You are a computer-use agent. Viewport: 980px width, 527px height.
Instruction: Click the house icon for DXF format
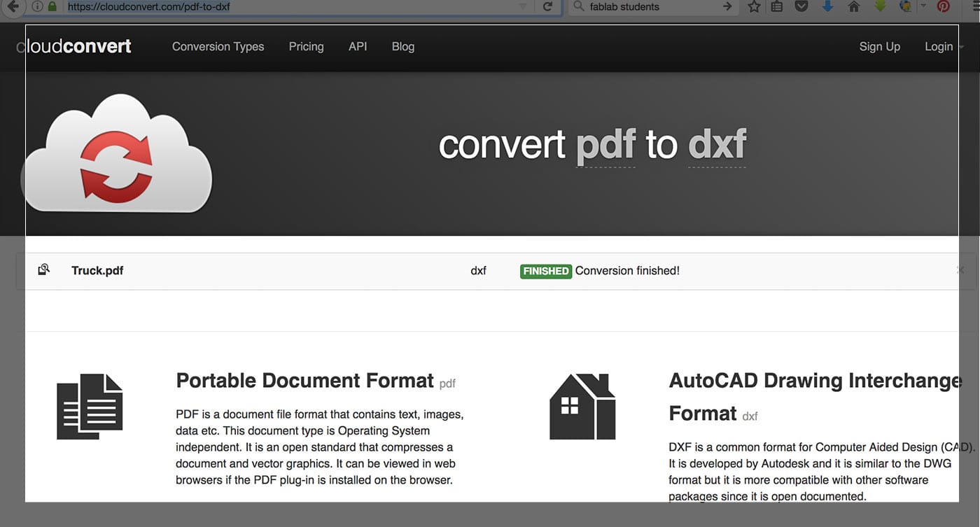tap(582, 407)
